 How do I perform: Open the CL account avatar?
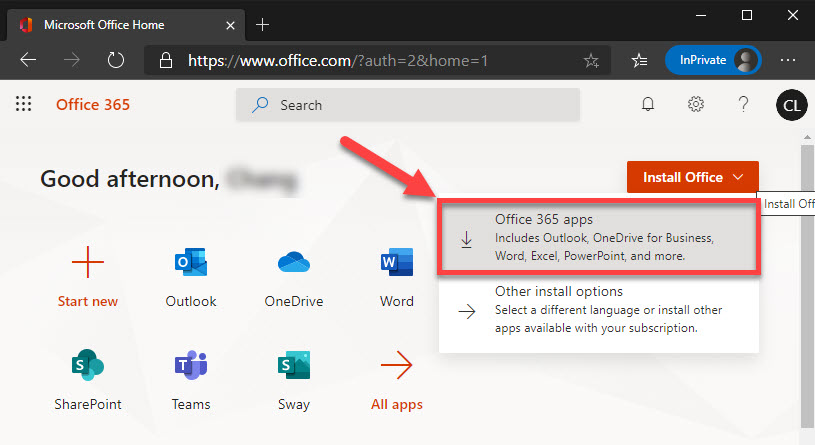(791, 105)
